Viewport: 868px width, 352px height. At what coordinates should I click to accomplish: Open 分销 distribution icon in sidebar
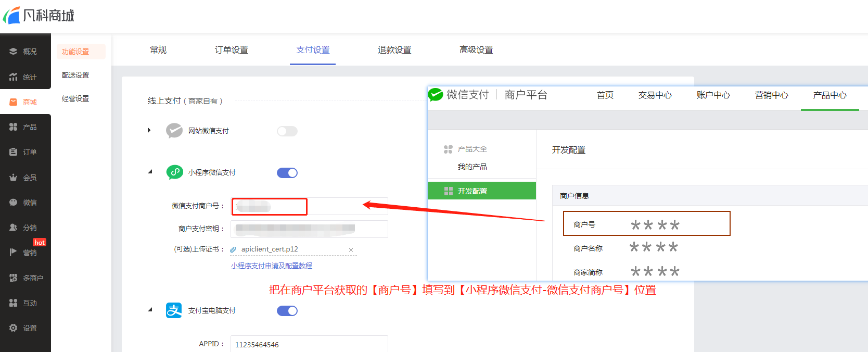point(14,228)
